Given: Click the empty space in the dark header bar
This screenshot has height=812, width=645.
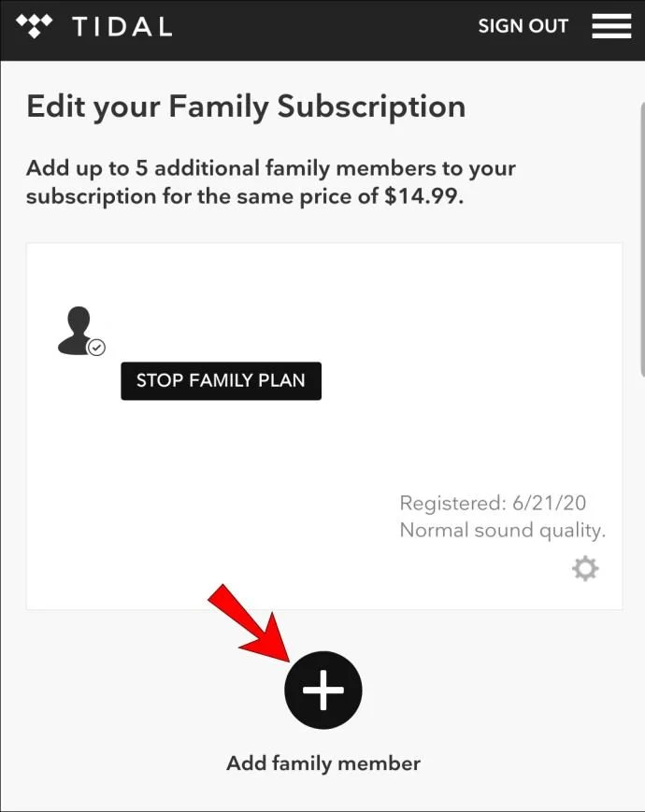Looking at the screenshot, I should click(318, 26).
